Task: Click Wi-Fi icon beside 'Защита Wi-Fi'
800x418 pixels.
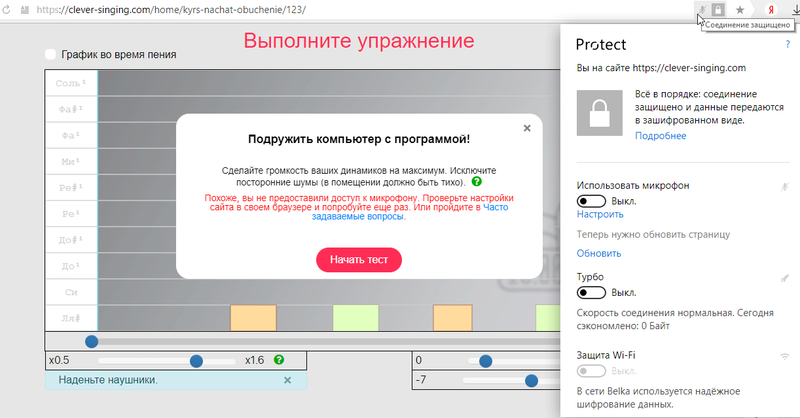Action: point(785,356)
